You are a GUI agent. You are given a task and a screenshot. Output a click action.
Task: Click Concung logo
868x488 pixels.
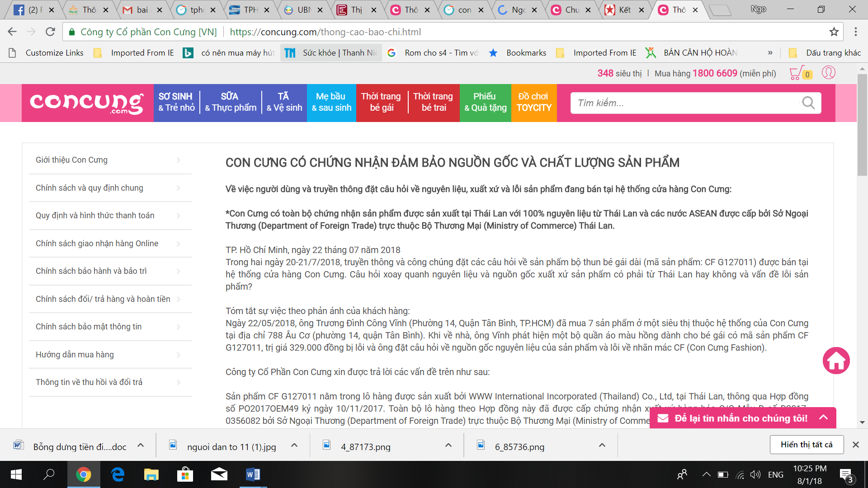[x=87, y=103]
